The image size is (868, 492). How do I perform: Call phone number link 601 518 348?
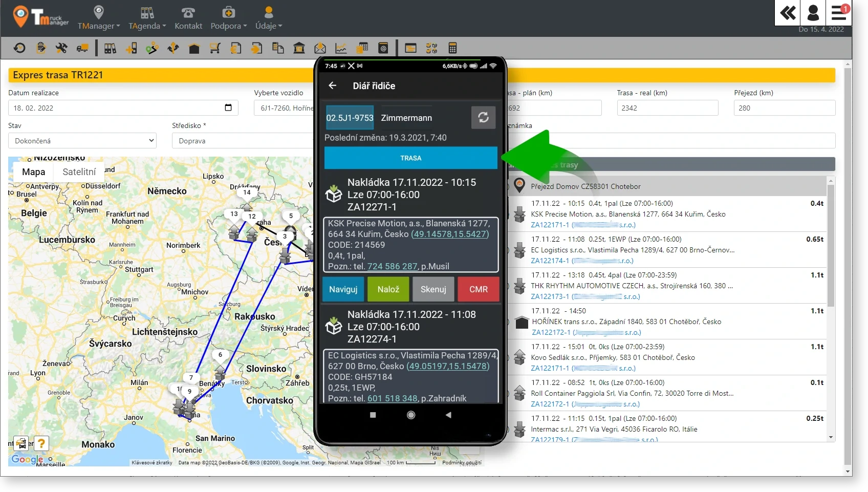pyautogui.click(x=392, y=398)
